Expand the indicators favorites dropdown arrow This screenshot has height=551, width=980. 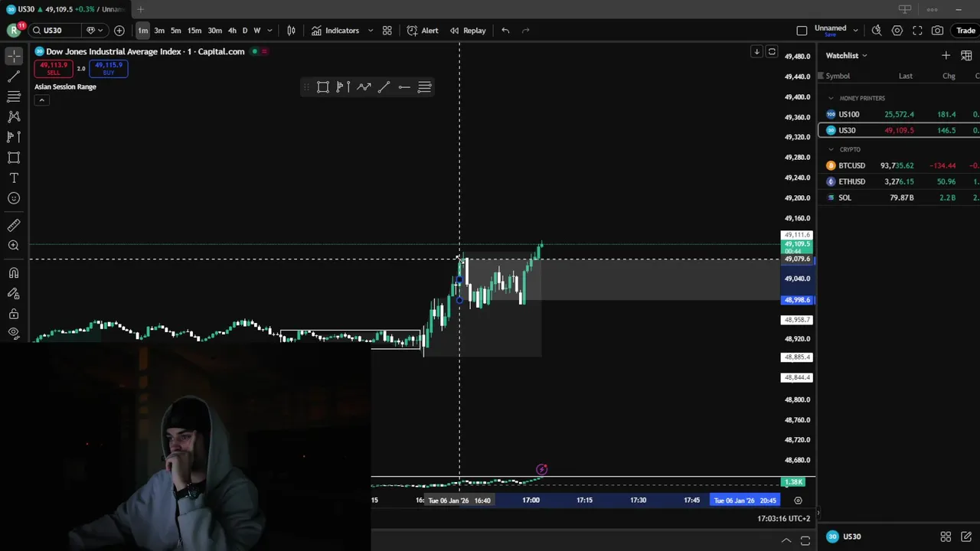(x=371, y=31)
